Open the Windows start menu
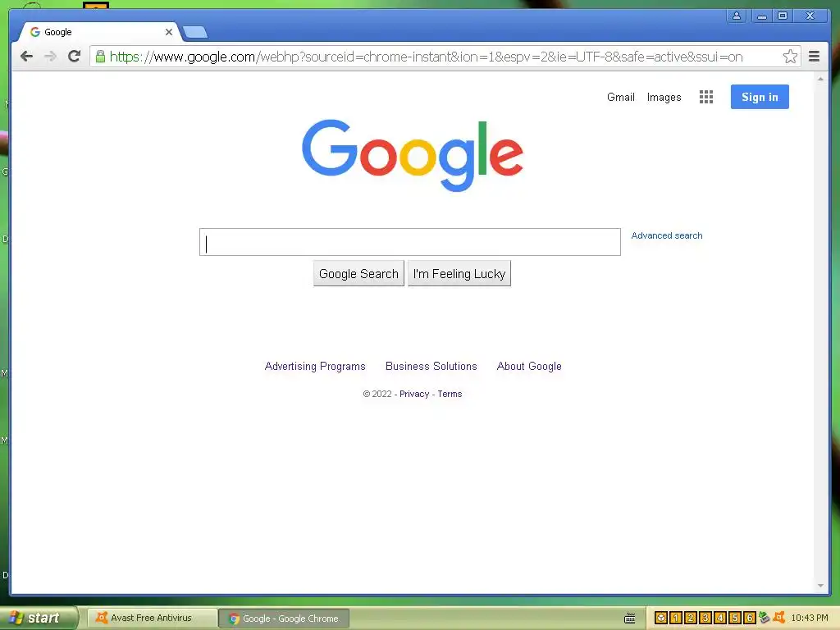This screenshot has height=630, width=840. [38, 619]
